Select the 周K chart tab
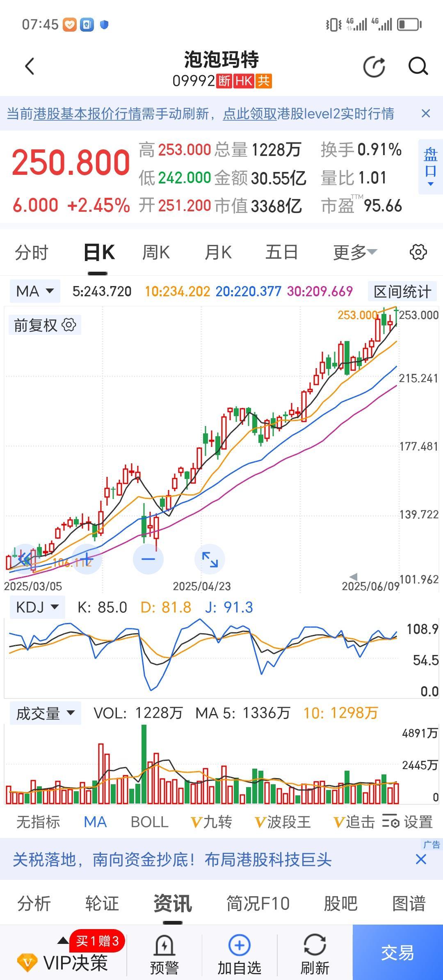443x980 pixels. [x=156, y=252]
